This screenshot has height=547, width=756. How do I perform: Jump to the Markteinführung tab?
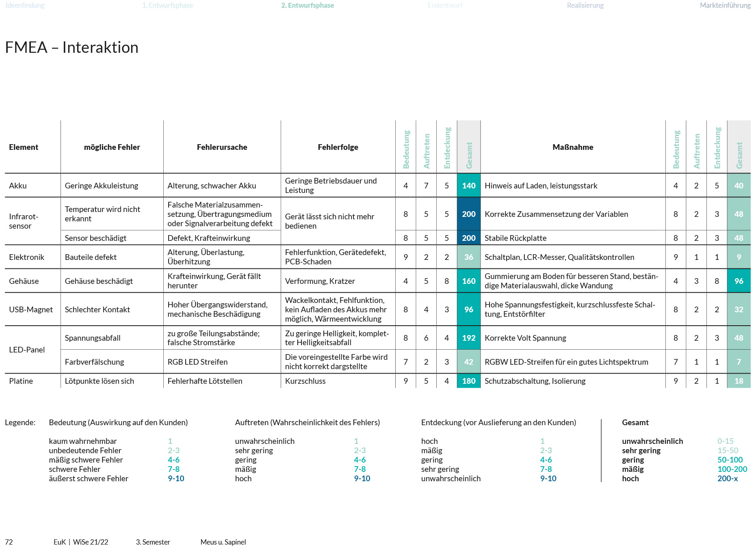(725, 5)
